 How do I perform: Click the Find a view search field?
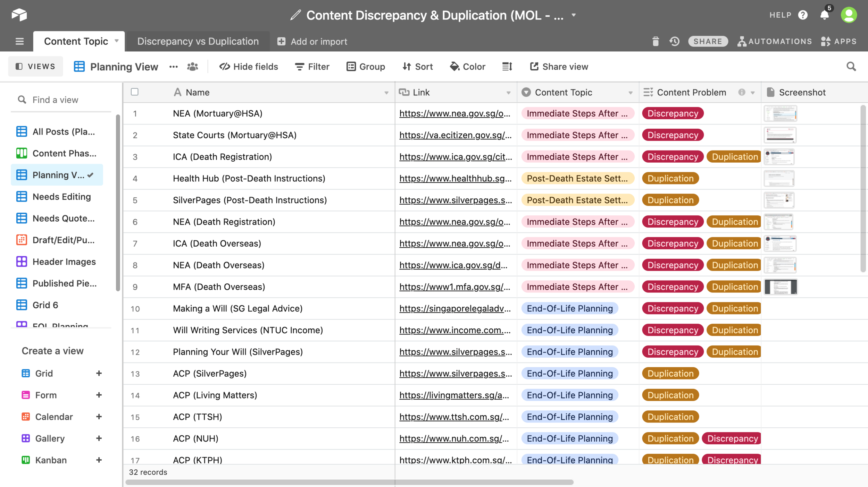(x=61, y=100)
